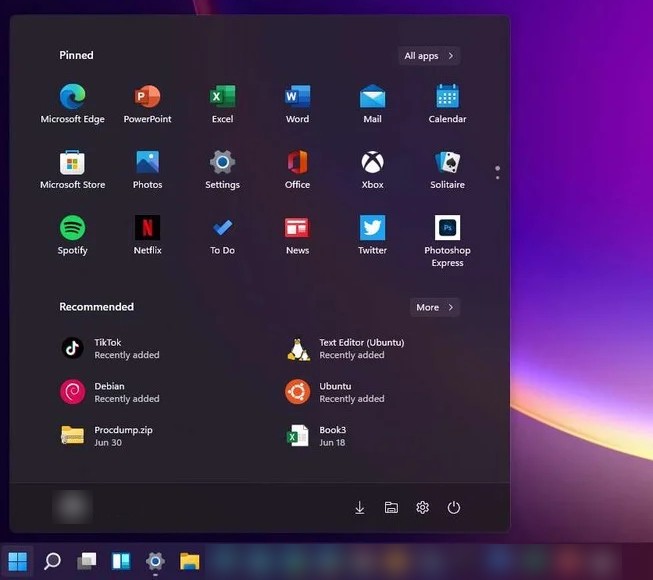Open taskbar Search magnifier
The width and height of the screenshot is (653, 580).
click(52, 561)
